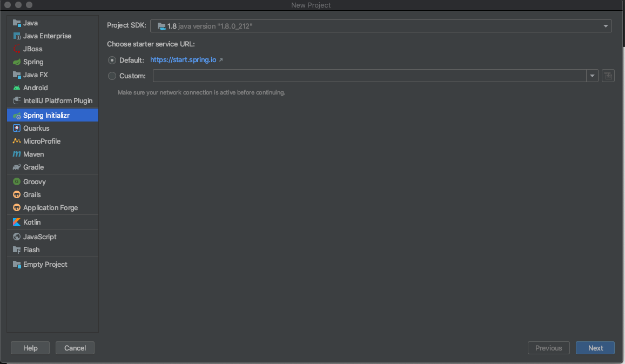
Task: Expand the Custom URL history dropdown arrow
Action: 592,76
